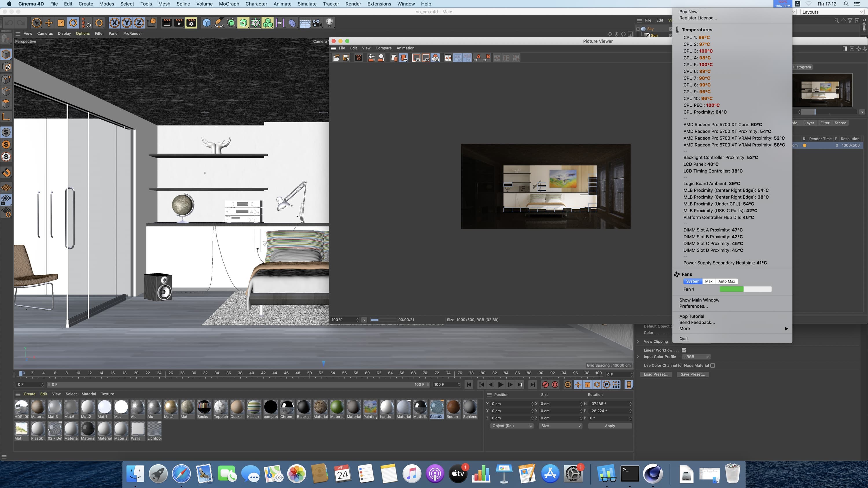Open the Input Color Profile sRGB dropdown

pyautogui.click(x=696, y=357)
